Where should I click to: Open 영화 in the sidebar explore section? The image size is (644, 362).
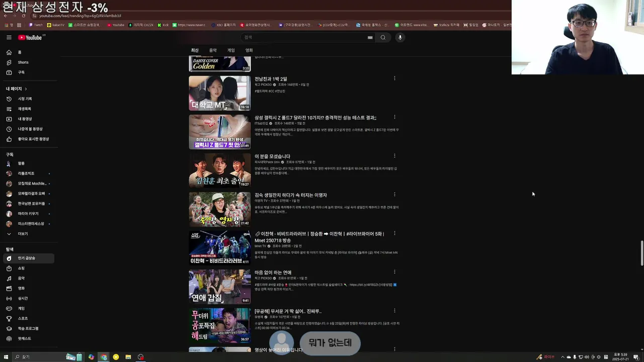click(28, 288)
